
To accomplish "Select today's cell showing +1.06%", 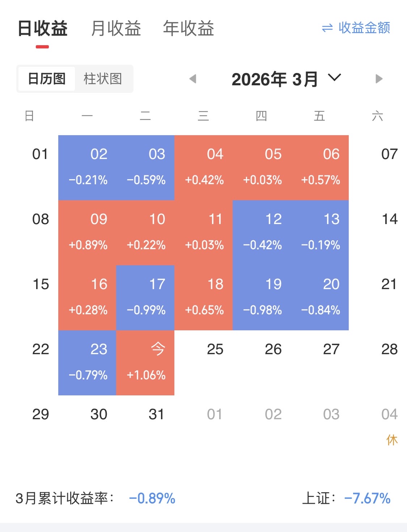I will [x=145, y=362].
